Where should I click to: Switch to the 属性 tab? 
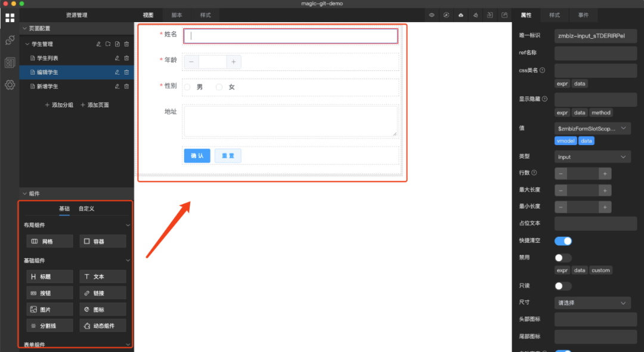coord(526,15)
